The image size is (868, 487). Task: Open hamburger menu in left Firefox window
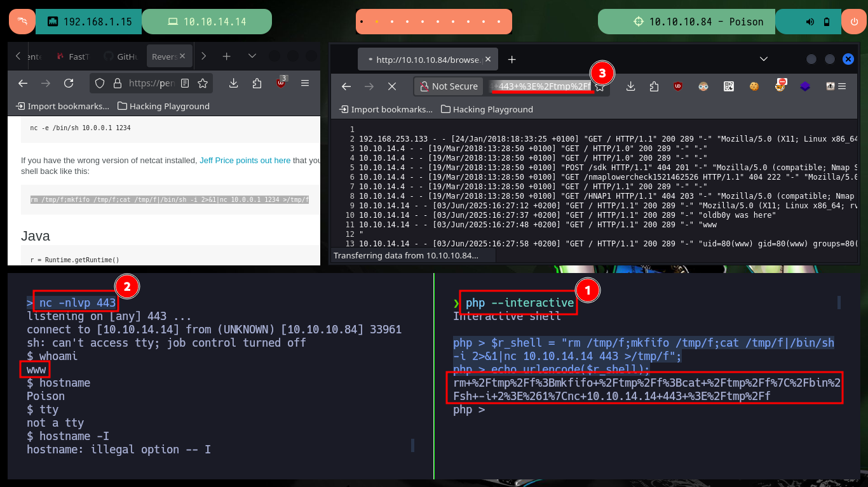[x=305, y=83]
